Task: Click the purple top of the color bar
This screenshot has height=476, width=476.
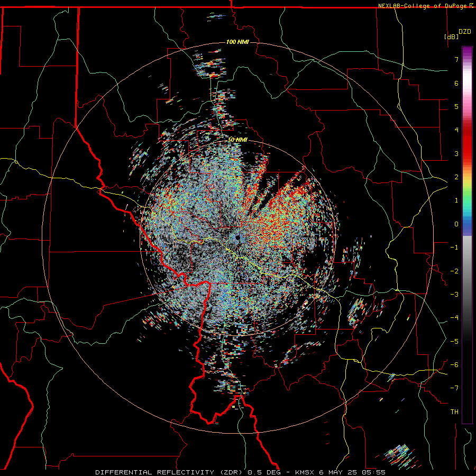Action: pos(467,52)
